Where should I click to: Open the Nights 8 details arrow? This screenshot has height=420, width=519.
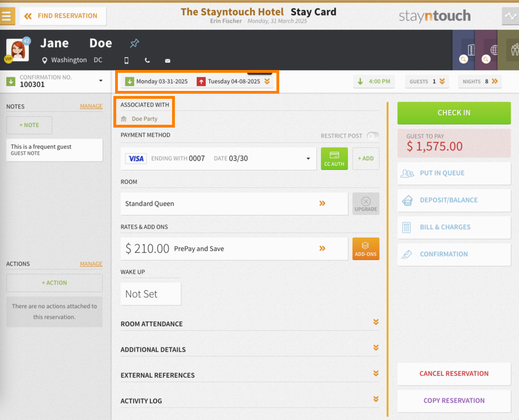coord(495,81)
